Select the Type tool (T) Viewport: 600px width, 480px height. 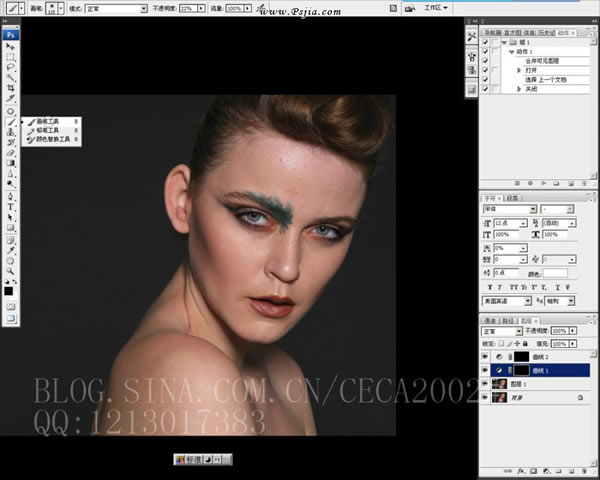[10, 207]
